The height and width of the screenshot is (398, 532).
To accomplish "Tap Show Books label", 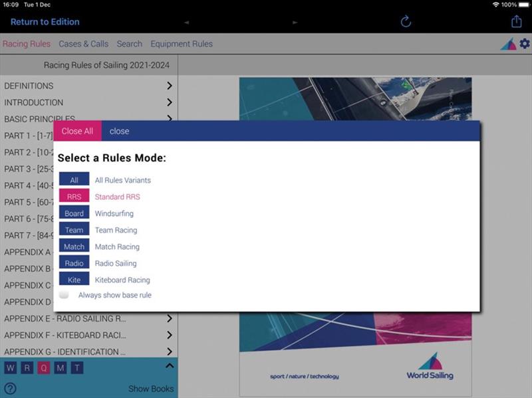I will pos(151,389).
